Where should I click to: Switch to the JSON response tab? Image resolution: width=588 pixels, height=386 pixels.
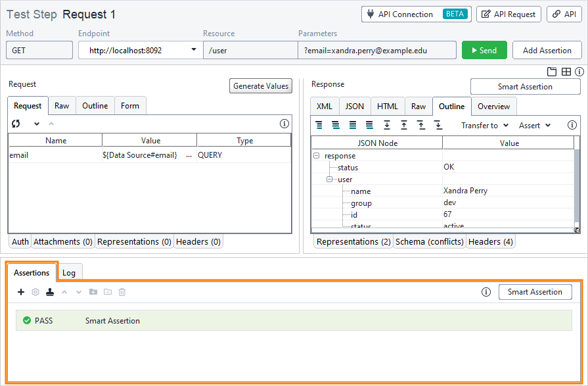[354, 106]
